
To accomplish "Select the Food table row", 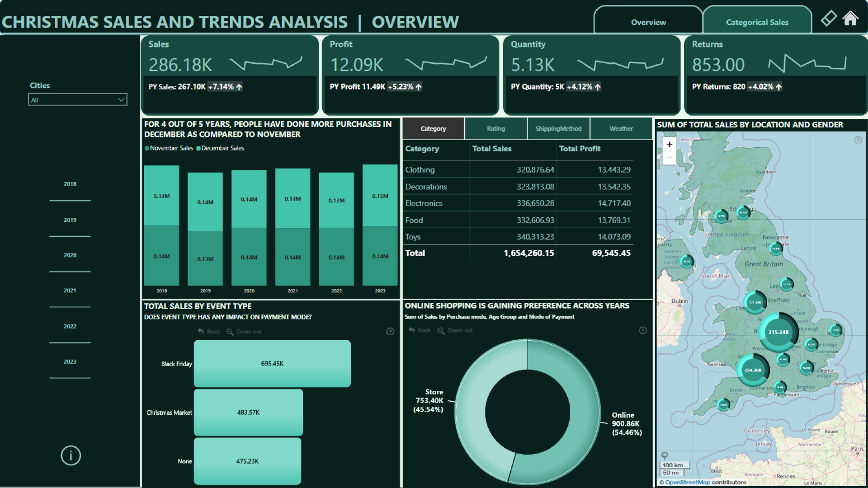I will coord(518,220).
